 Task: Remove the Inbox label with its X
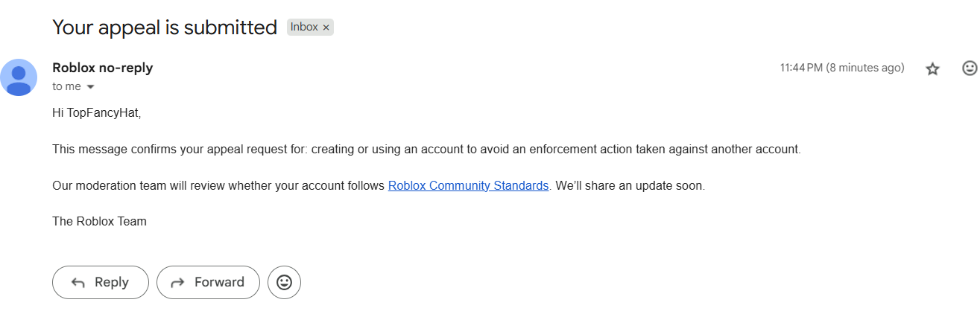(326, 28)
